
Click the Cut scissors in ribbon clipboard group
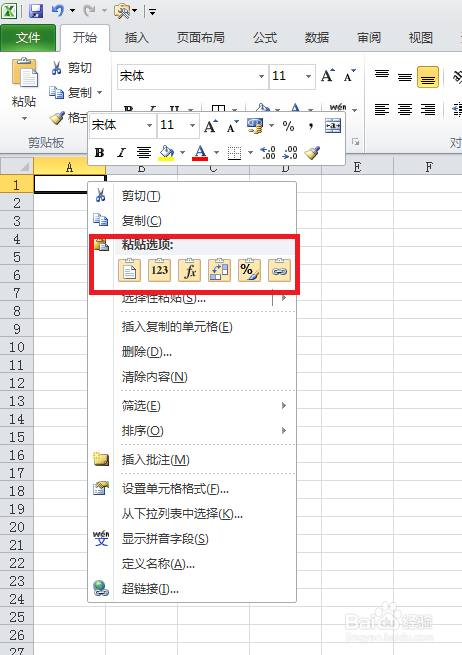click(57, 67)
